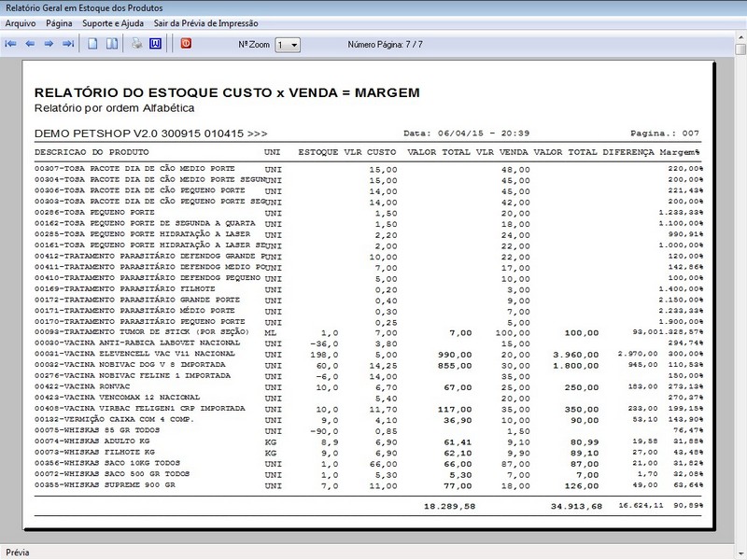Jump to last page of report
This screenshot has width=747, height=560.
[68, 44]
